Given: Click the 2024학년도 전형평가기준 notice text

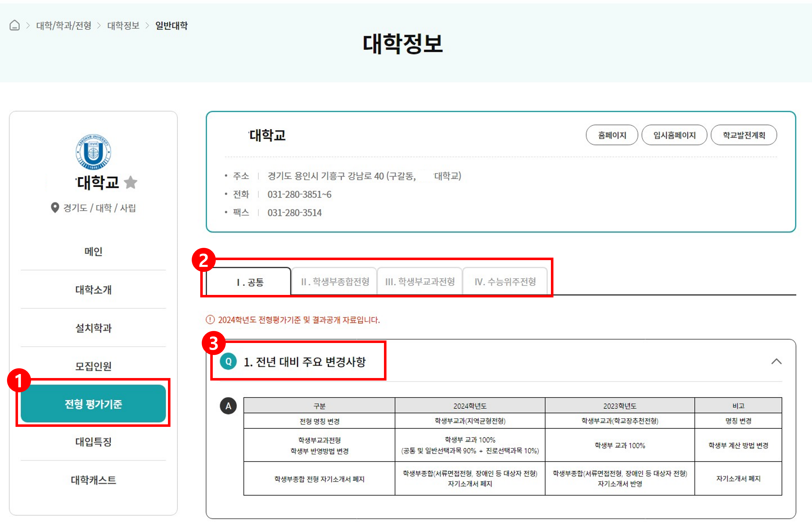Looking at the screenshot, I should click(299, 320).
